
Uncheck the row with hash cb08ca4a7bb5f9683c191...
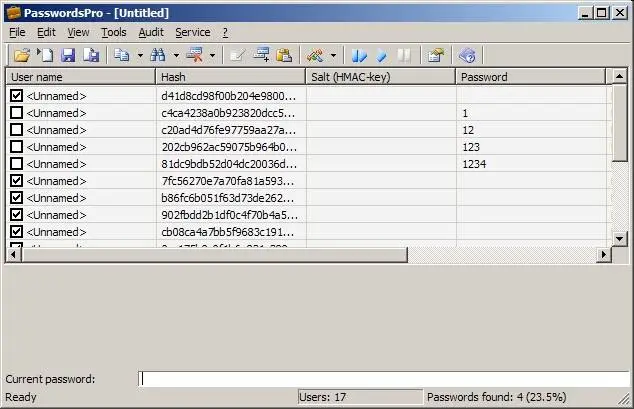[x=16, y=232]
